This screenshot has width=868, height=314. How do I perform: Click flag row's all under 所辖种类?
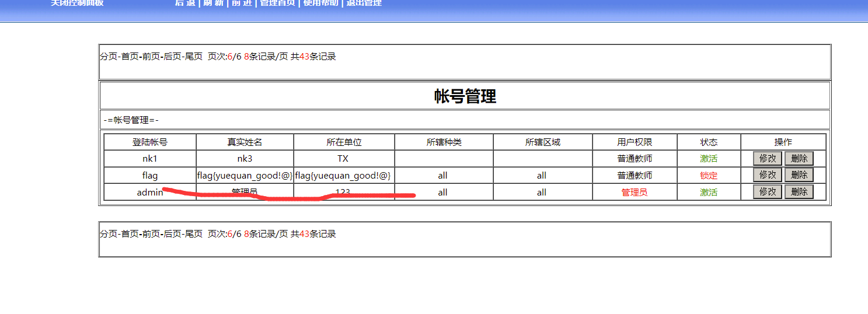[443, 176]
